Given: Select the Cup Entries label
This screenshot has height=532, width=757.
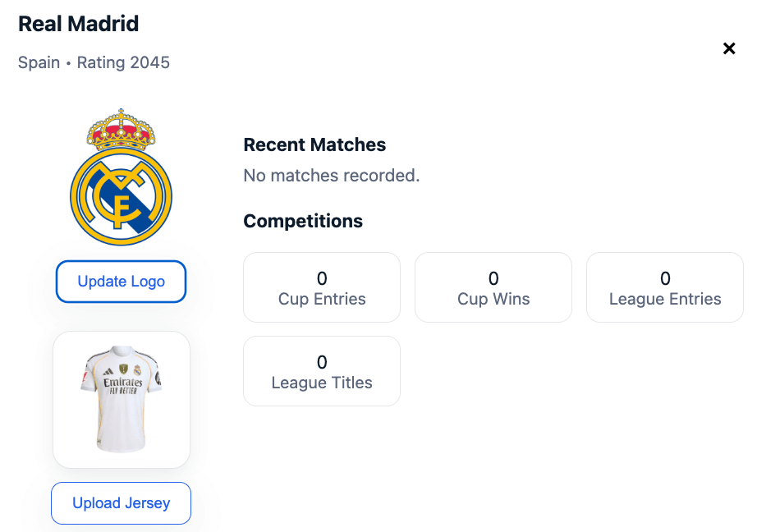Looking at the screenshot, I should coord(322,299).
